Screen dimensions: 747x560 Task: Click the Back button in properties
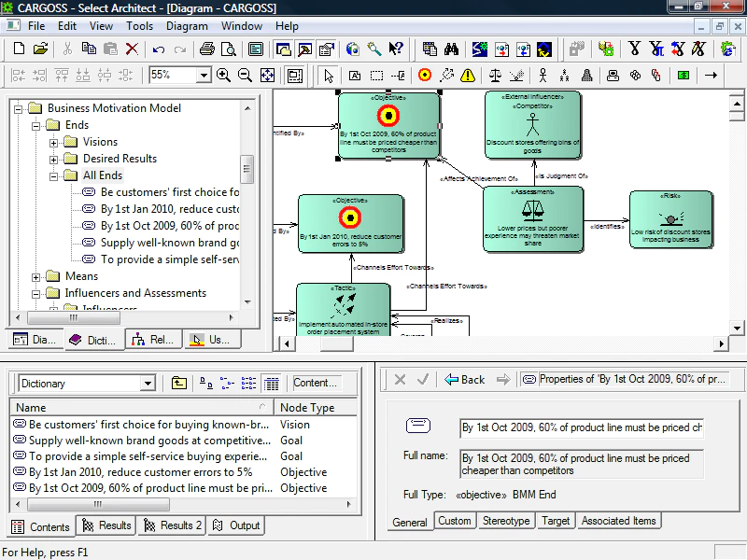[x=464, y=380]
